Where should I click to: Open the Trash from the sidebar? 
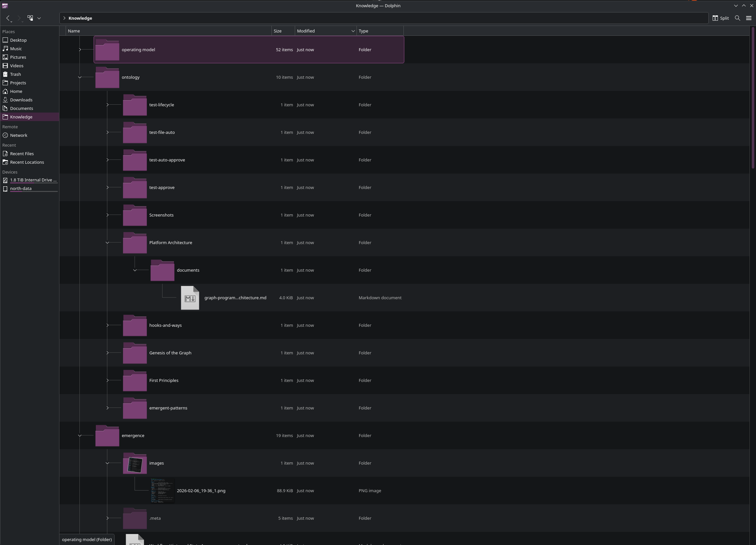coord(15,74)
